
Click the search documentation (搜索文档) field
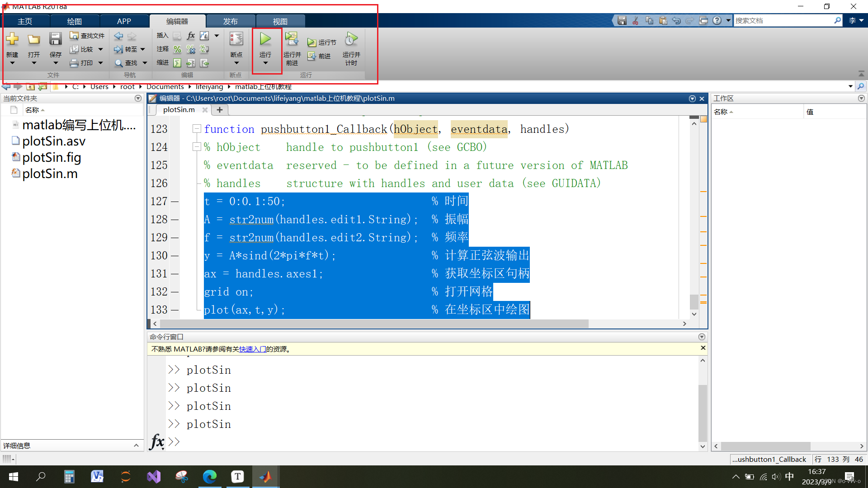click(782, 21)
